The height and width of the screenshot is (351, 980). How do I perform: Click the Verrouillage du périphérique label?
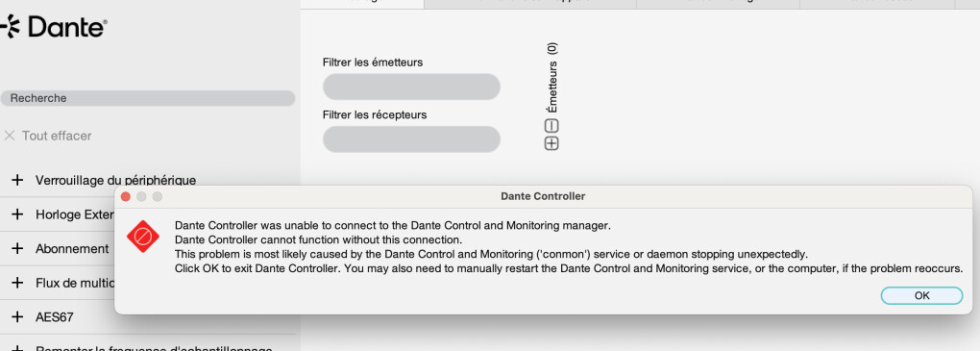click(x=115, y=180)
